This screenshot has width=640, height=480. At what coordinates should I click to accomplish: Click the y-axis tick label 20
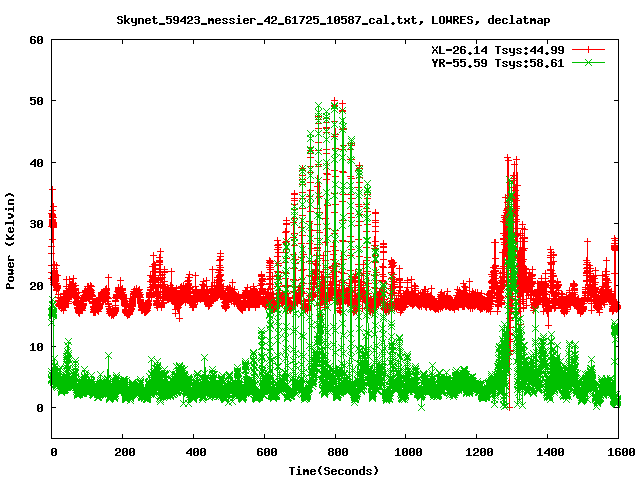36,286
